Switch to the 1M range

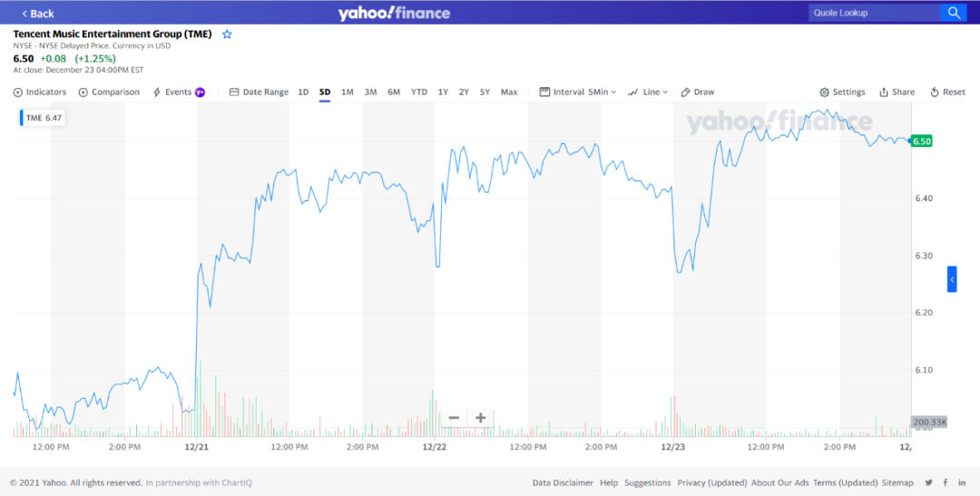point(348,92)
